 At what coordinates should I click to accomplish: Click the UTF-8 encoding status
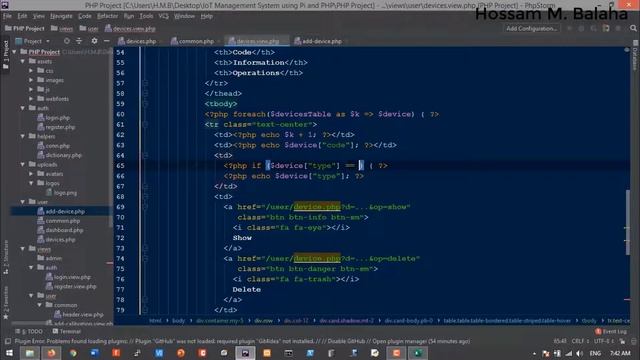pos(604,341)
